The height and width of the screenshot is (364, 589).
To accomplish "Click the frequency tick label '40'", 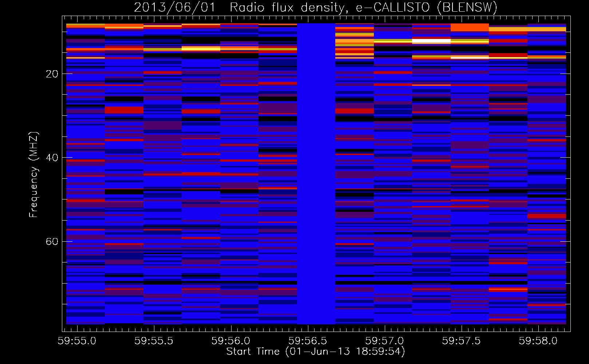I will tap(52, 158).
